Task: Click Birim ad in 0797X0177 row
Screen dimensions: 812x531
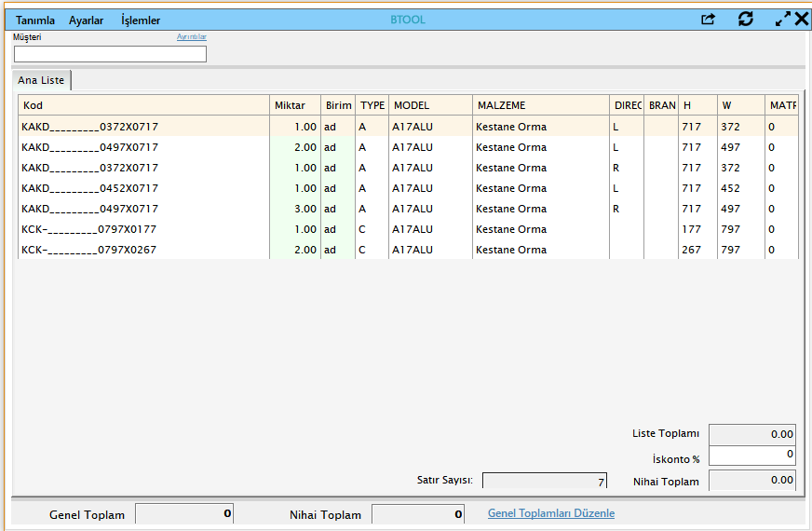Action: click(338, 229)
